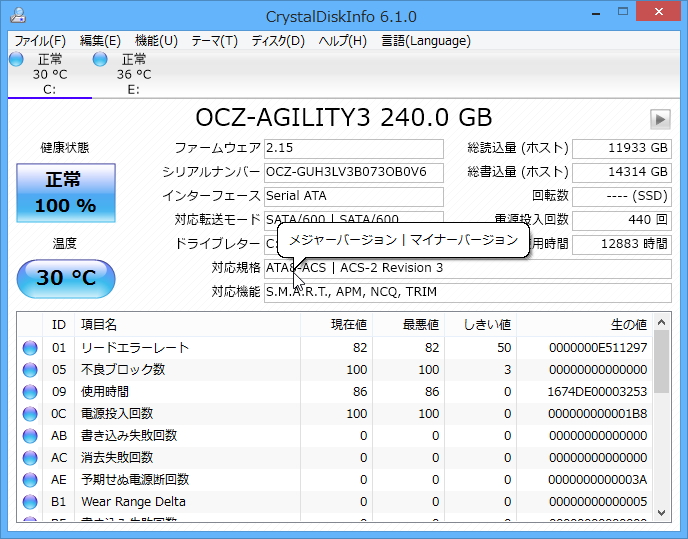Click the 温度 label
Viewport: 688px width, 539px height.
coord(65,243)
